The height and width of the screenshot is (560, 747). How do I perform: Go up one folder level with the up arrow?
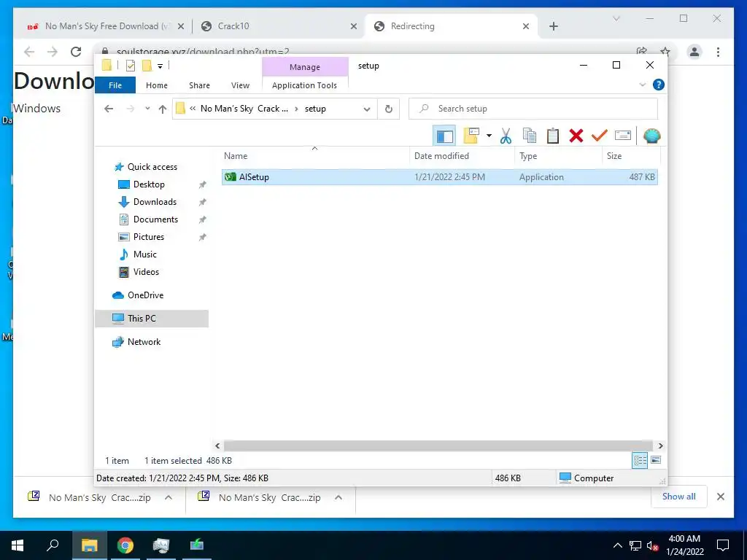point(163,109)
